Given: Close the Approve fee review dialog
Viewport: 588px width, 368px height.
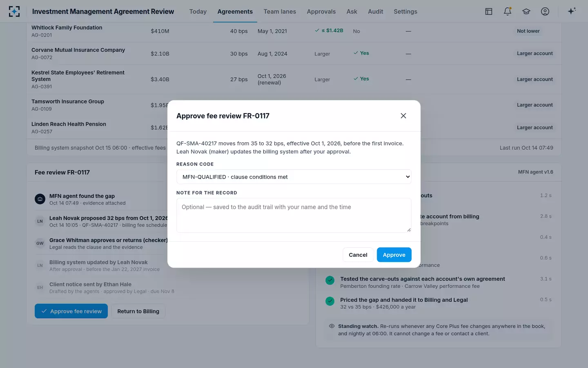Looking at the screenshot, I should (403, 116).
